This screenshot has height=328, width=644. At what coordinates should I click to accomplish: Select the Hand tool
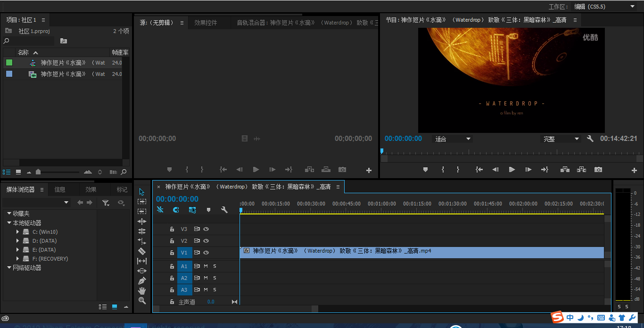142,291
